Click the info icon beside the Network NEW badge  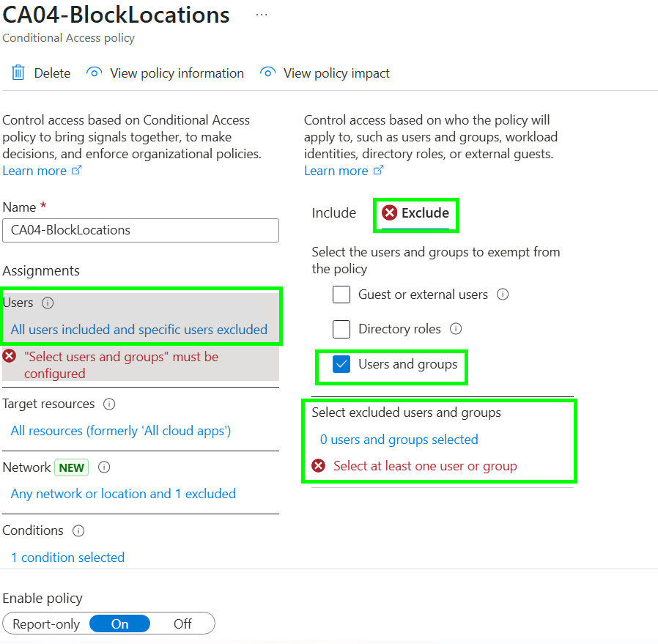(104, 467)
